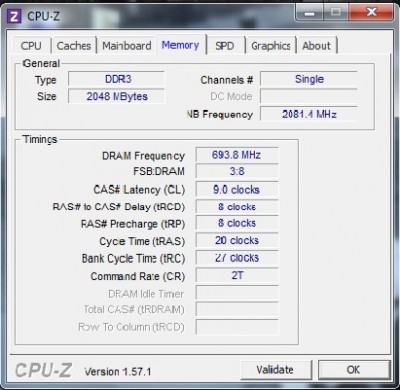Click the Bank Cycle Time (tRC) label
400x390 pixels.
pos(133,259)
